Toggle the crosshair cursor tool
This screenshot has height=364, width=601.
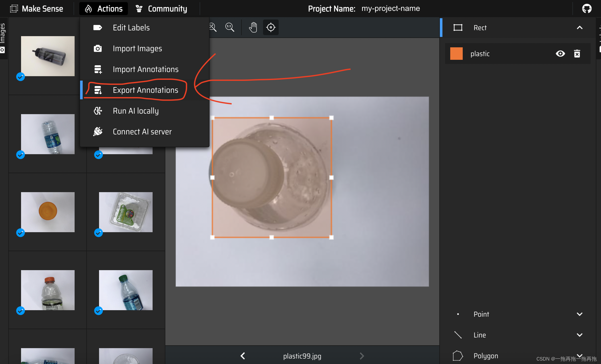pos(271,27)
